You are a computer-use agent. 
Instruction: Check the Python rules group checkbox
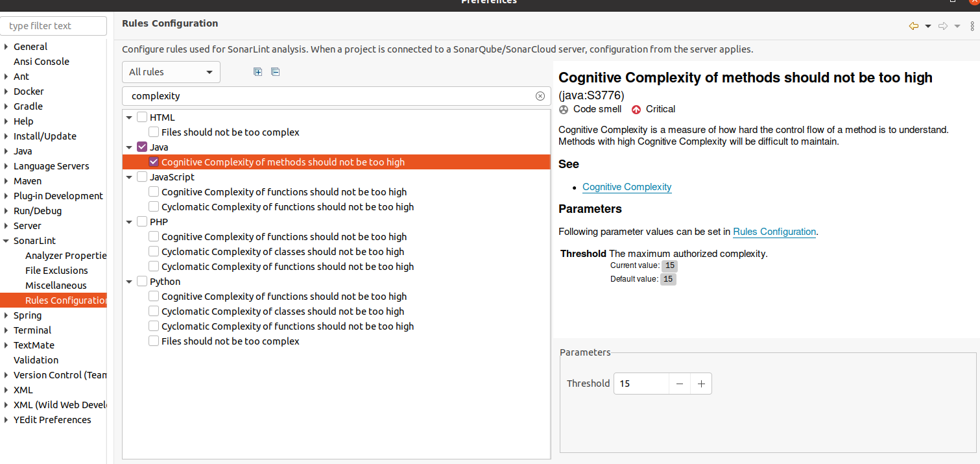click(142, 282)
